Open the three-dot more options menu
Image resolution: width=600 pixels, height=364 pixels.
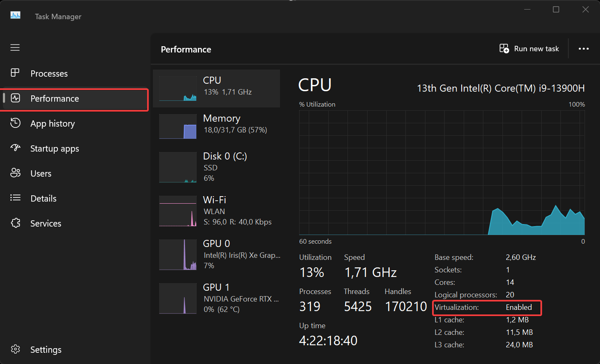click(x=584, y=49)
